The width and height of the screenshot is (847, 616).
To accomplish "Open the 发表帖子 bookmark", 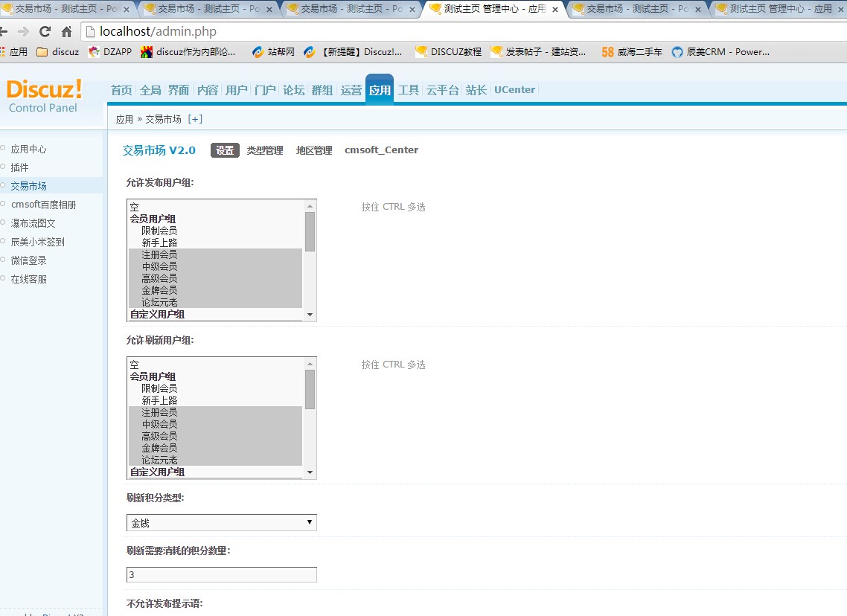I will click(538, 52).
